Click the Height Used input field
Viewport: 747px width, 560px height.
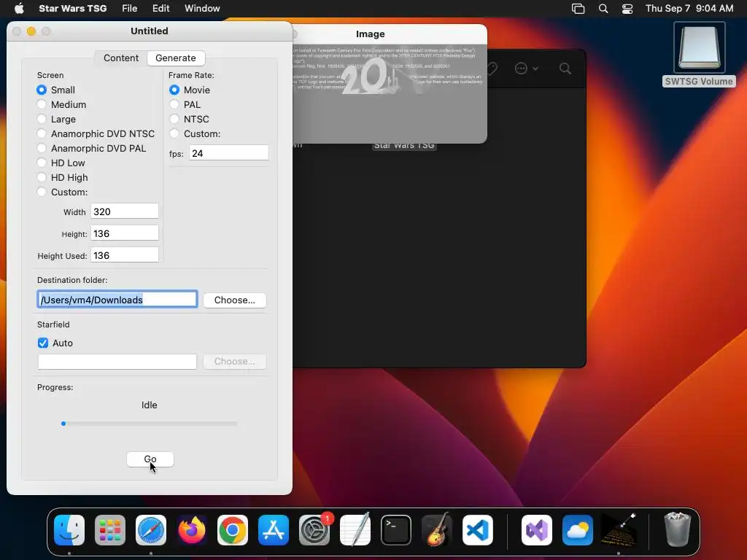(124, 255)
